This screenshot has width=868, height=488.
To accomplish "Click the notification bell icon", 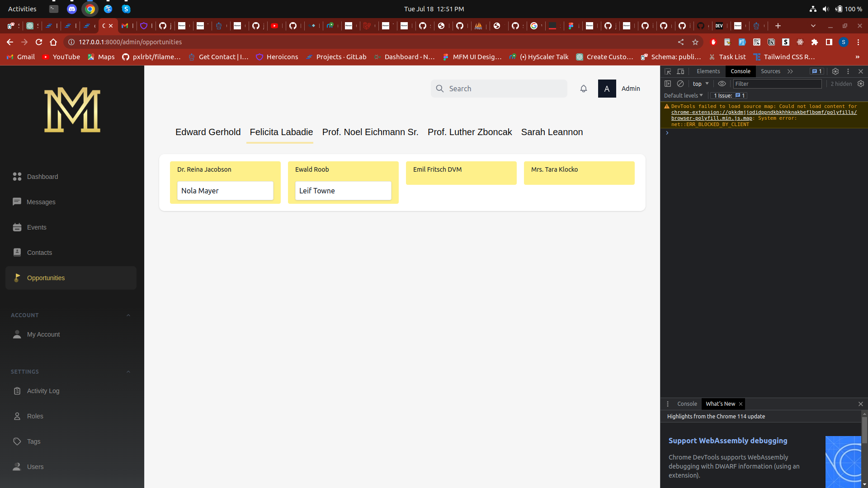I will 584,89.
